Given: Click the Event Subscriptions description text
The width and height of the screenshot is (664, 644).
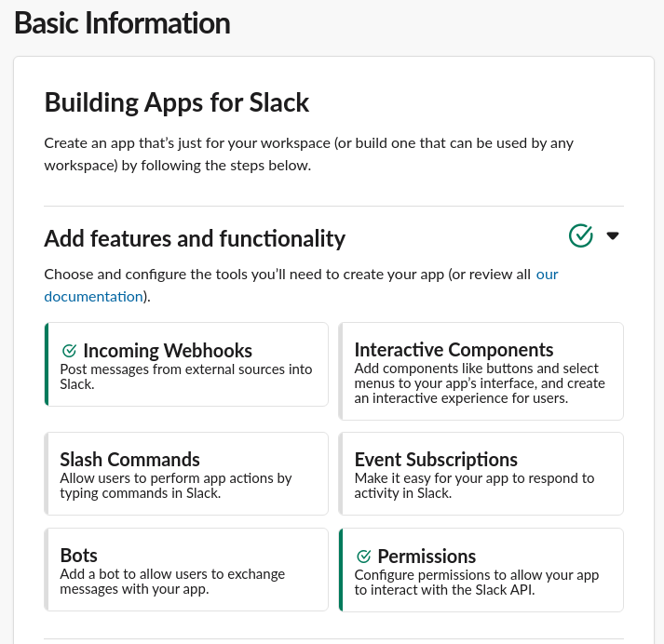Looking at the screenshot, I should [474, 486].
